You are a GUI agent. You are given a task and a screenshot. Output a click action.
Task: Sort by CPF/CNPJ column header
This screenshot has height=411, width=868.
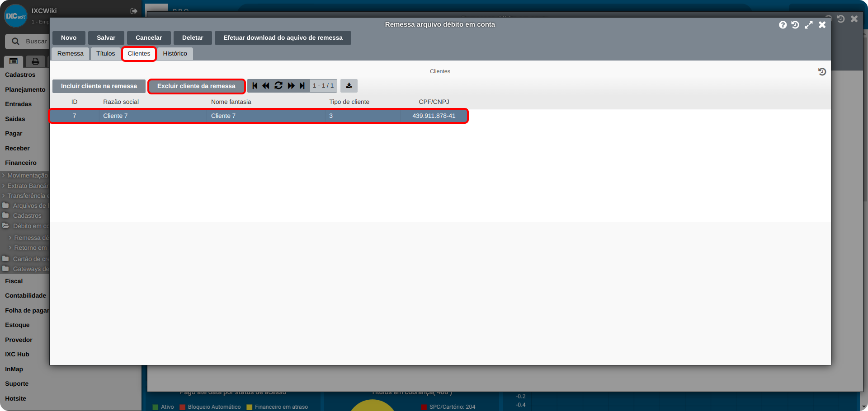click(434, 102)
